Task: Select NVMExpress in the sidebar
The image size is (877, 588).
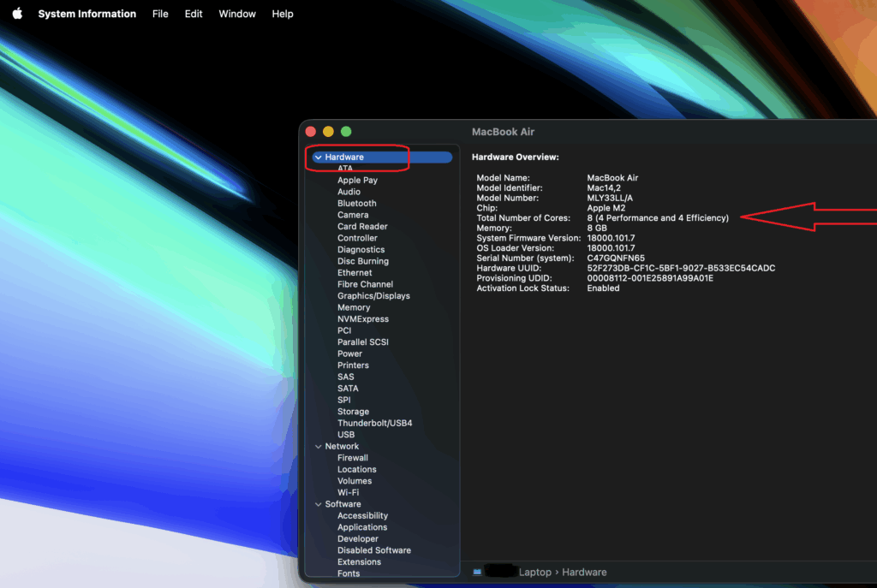Action: (x=363, y=318)
